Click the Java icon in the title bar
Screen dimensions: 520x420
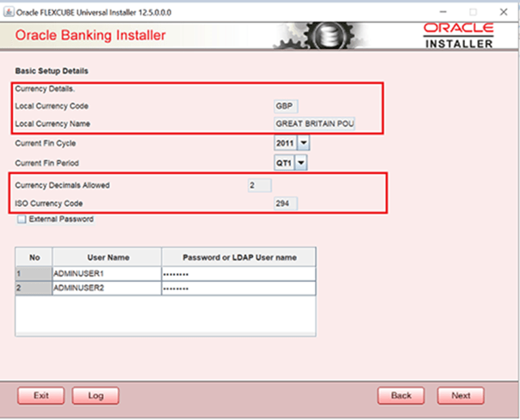[x=9, y=12]
